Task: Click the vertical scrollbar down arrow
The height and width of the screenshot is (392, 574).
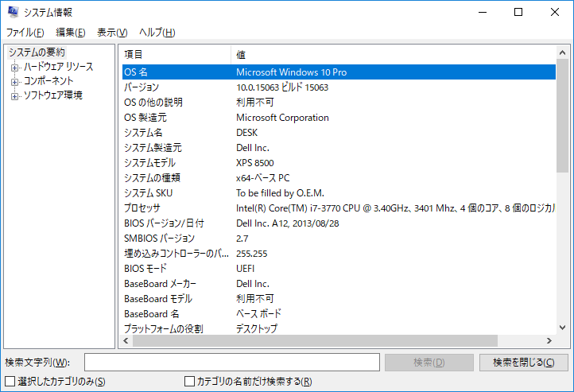Action: [562, 328]
